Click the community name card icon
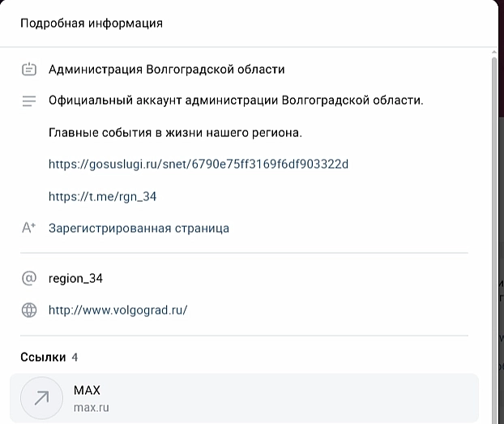Viewport: 504px width, 424px height. click(x=29, y=69)
